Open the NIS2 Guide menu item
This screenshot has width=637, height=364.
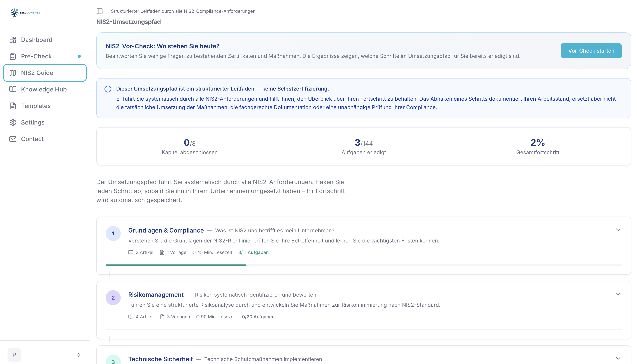[x=37, y=73]
